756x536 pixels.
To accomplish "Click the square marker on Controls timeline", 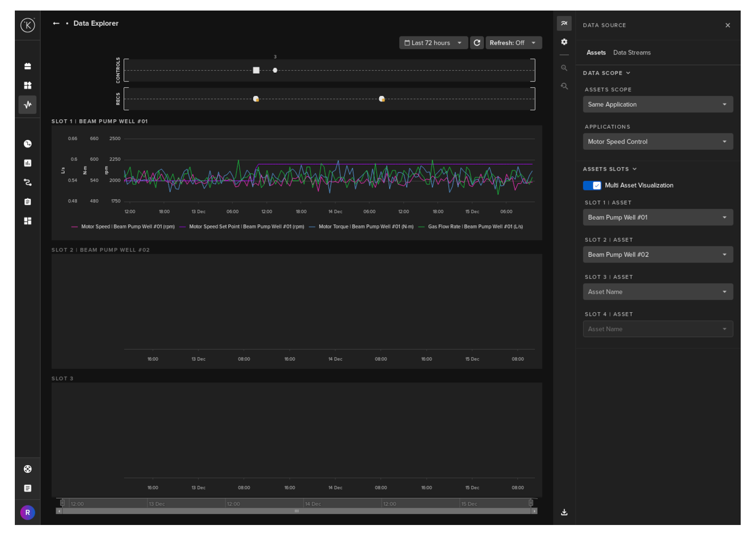I will (x=256, y=70).
